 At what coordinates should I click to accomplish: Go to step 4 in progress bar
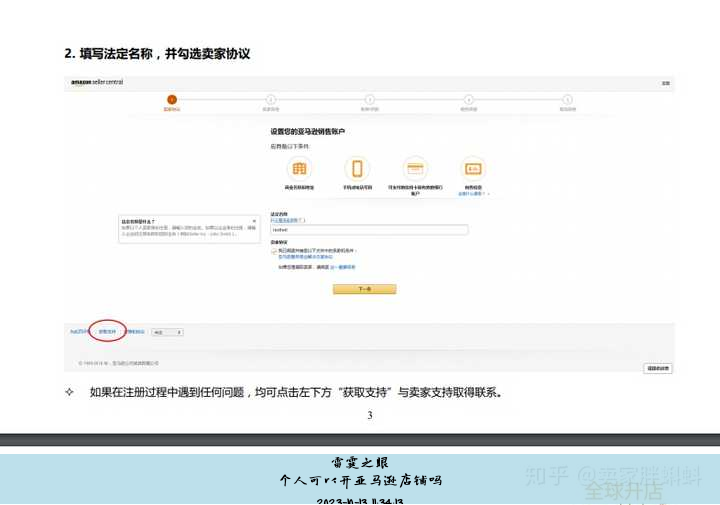[x=468, y=100]
